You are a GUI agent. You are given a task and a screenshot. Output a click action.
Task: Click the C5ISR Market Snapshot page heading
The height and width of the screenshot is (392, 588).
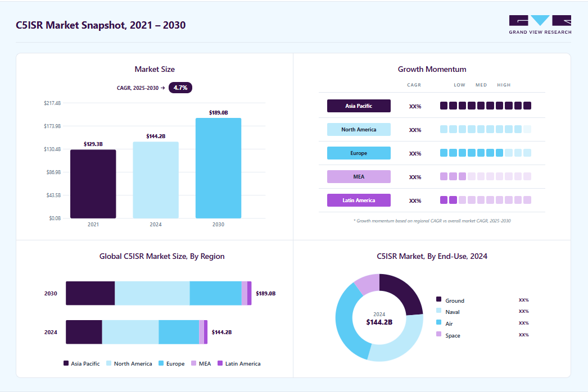(x=101, y=25)
